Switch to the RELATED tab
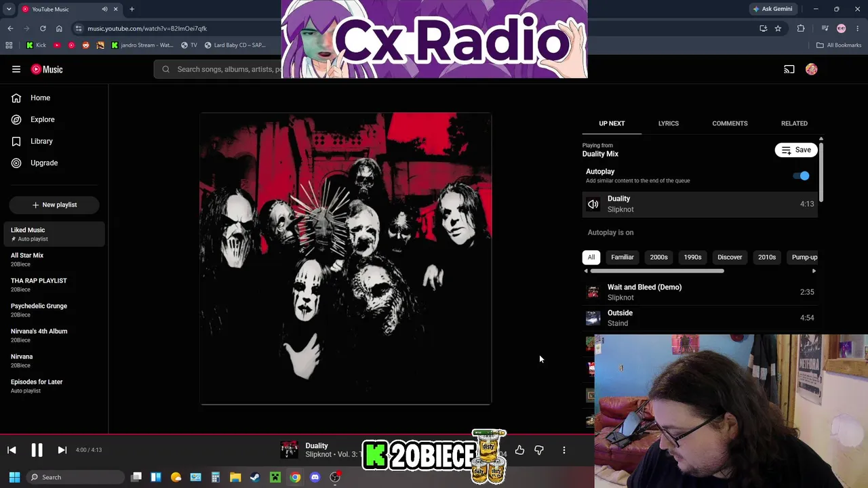This screenshot has height=488, width=868. [x=794, y=123]
